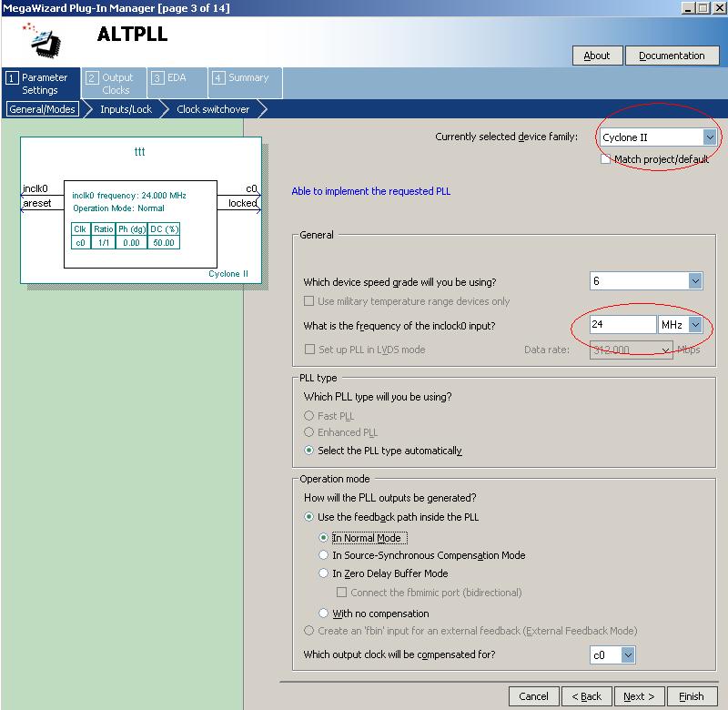728x710 pixels.
Task: Open the Data rate dropdown
Action: tap(631, 350)
